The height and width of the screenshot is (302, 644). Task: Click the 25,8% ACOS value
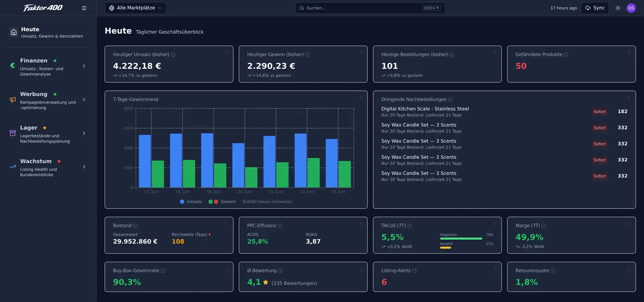[258, 242]
